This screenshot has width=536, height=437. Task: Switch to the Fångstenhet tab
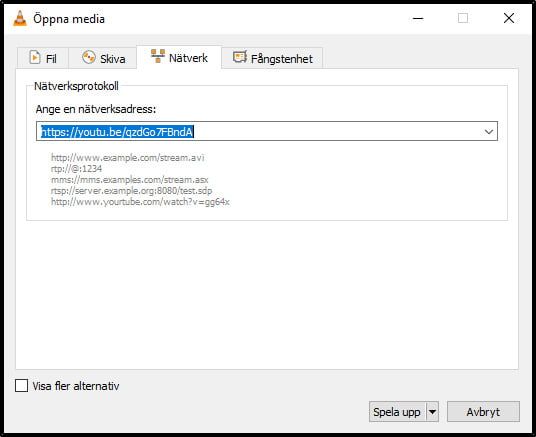pyautogui.click(x=272, y=58)
